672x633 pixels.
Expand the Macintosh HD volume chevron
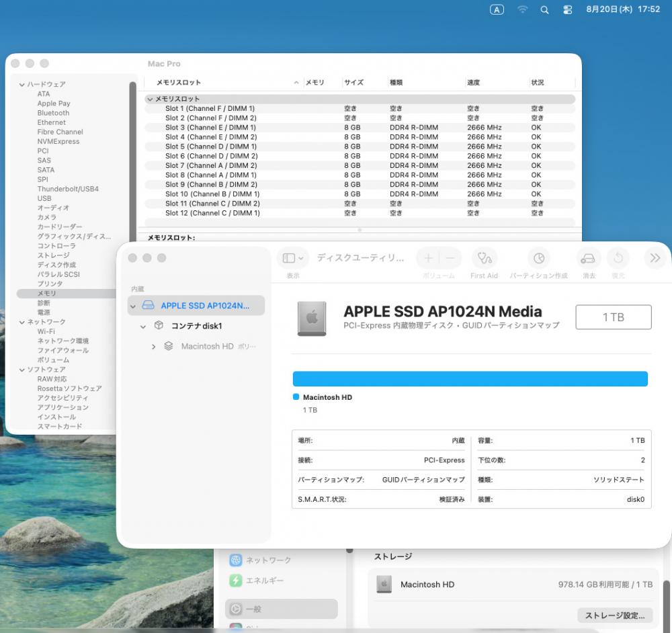click(x=153, y=346)
